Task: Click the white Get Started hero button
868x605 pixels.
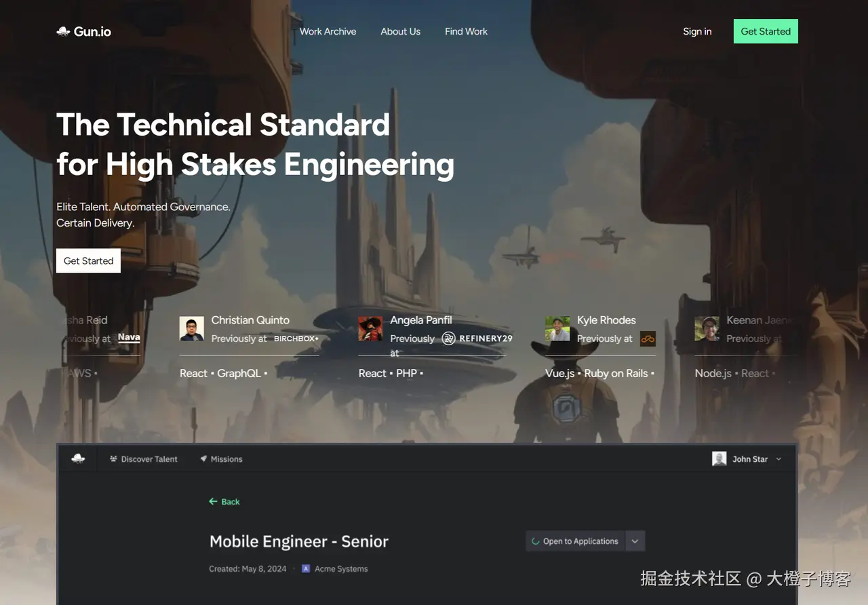Action: click(x=88, y=260)
